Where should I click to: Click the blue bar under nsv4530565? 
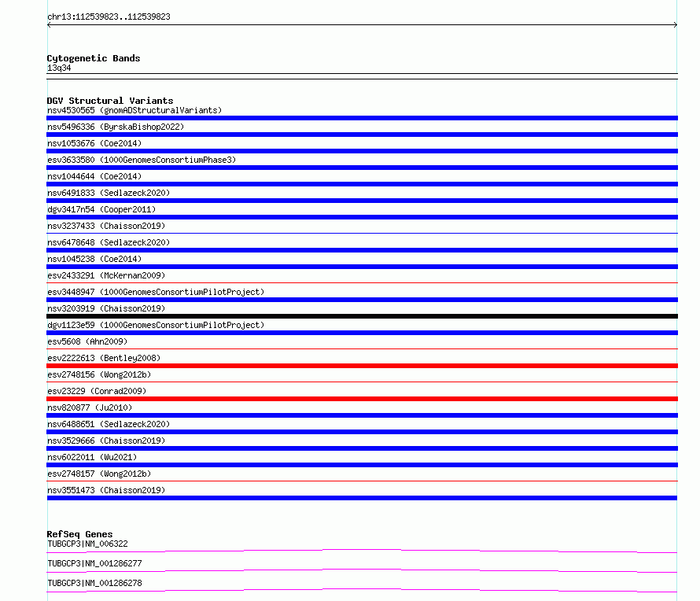click(362, 118)
